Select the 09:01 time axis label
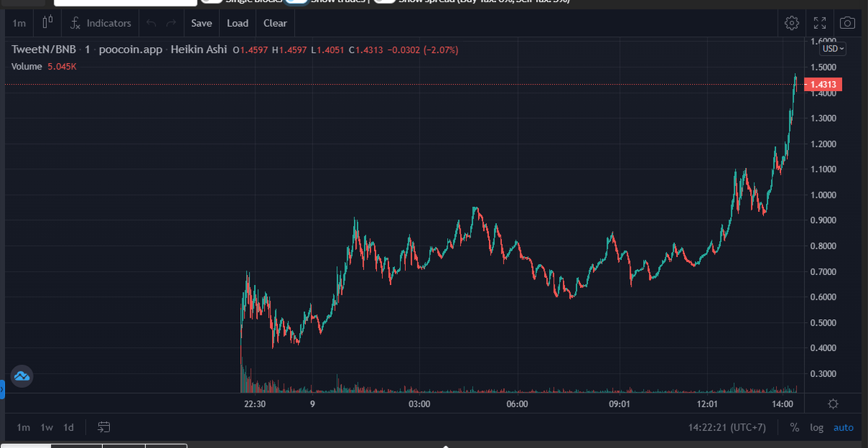The height and width of the screenshot is (448, 868). (619, 404)
